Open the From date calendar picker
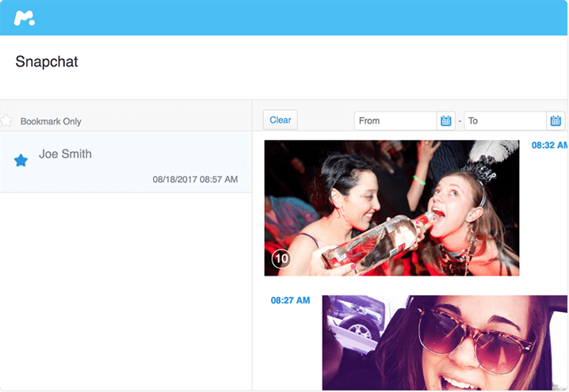The width and height of the screenshot is (569, 392). (445, 120)
